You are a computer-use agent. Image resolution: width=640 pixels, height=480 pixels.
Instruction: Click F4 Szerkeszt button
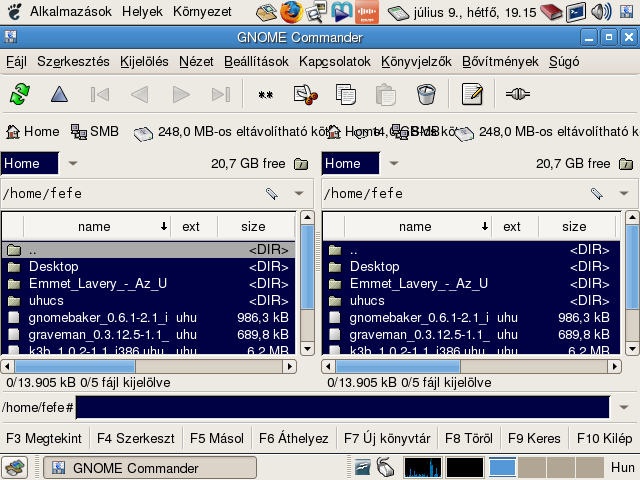(x=136, y=438)
